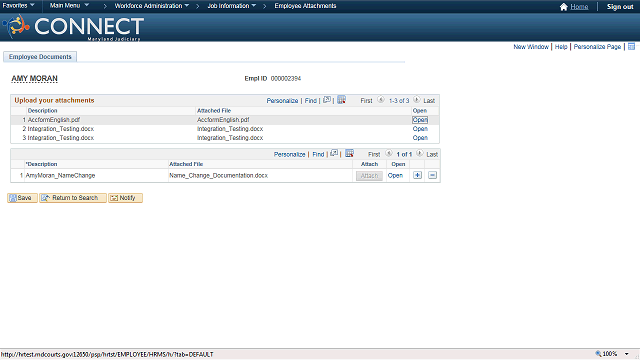Click the Home link
This screenshot has height=360, width=640.
pos(579,7)
